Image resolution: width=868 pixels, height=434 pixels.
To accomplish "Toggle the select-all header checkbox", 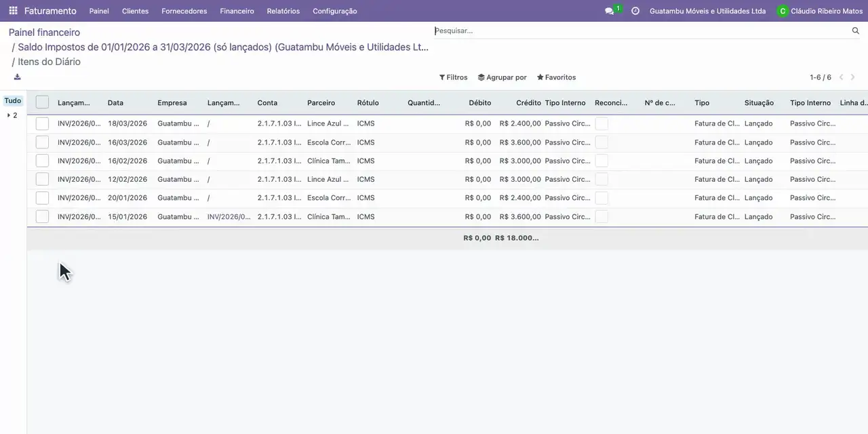I will [42, 102].
